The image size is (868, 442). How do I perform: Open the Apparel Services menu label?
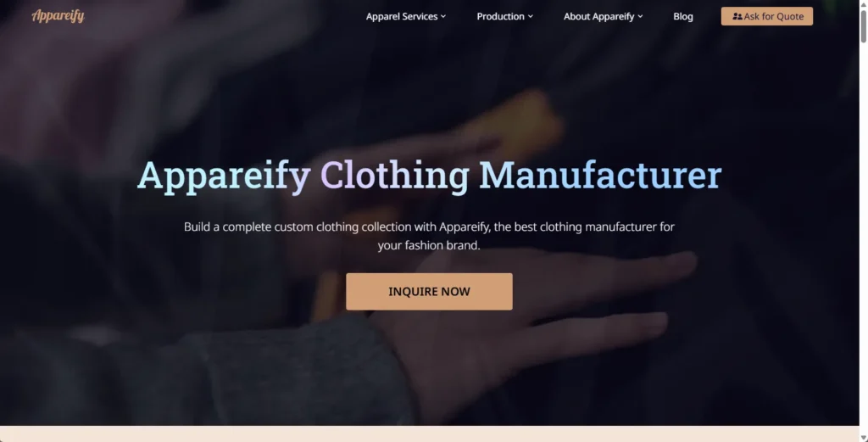pyautogui.click(x=402, y=17)
